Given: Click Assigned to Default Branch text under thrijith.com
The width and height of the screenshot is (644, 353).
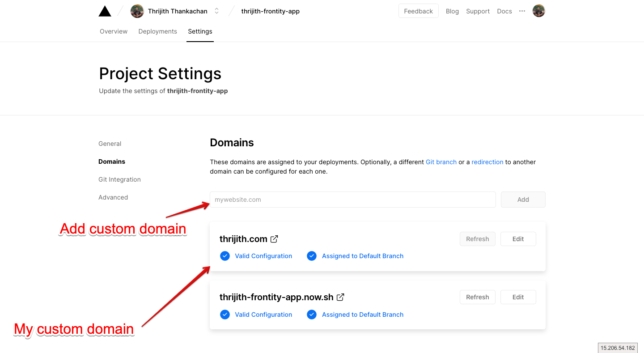Looking at the screenshot, I should click(x=363, y=256).
